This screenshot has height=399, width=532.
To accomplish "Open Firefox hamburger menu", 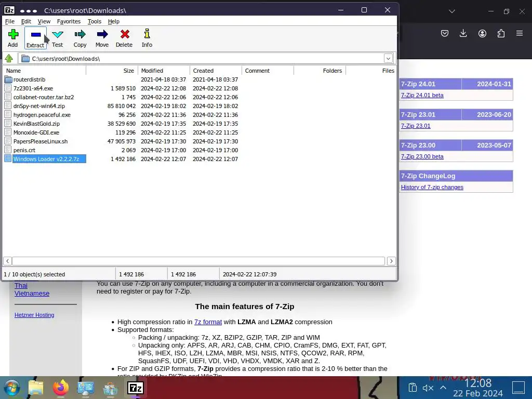I will click(x=520, y=33).
